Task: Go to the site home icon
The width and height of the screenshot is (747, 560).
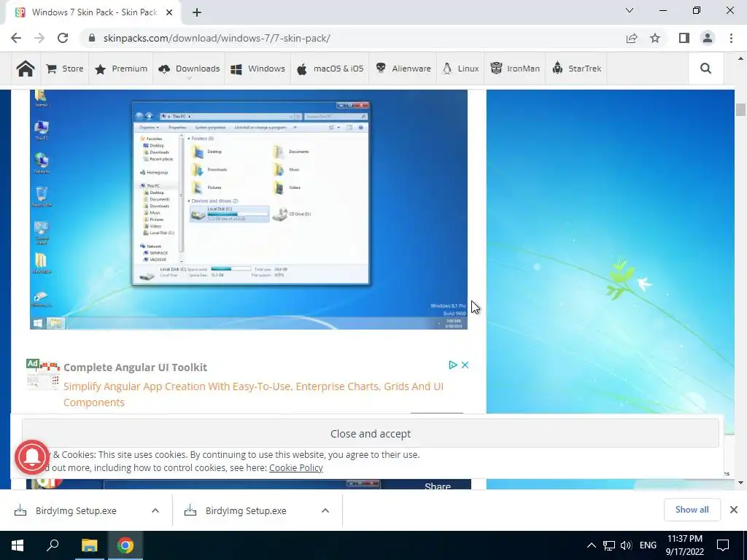Action: pos(26,69)
